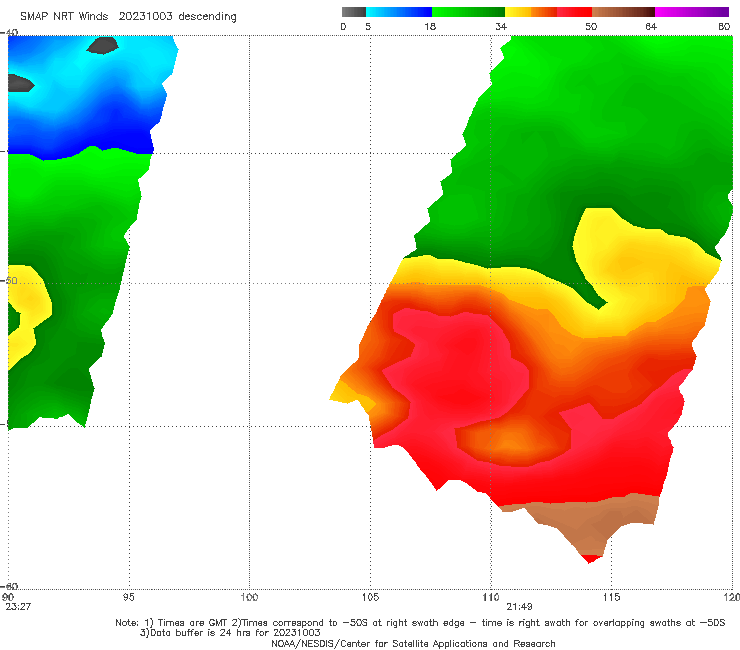The image size is (740, 650).
Task: Select the gray segment of the color bar
Action: 353,12
